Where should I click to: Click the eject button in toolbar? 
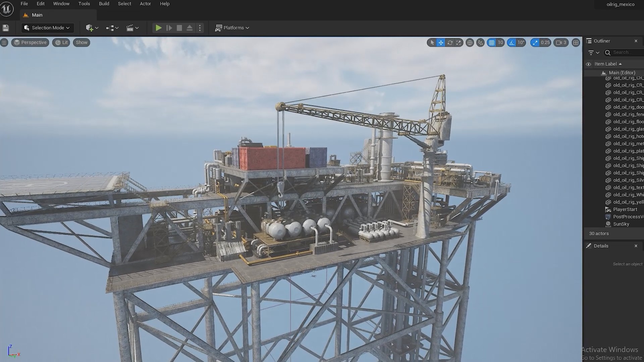tap(190, 28)
